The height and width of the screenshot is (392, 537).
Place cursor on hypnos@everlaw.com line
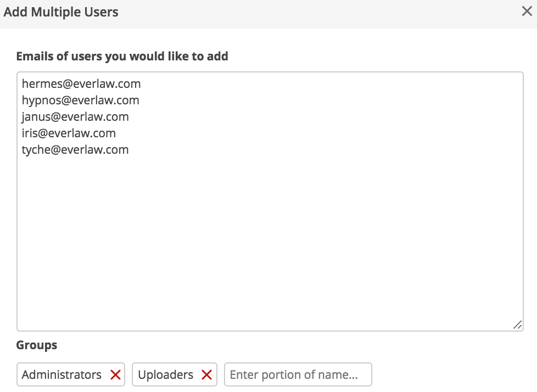(81, 100)
